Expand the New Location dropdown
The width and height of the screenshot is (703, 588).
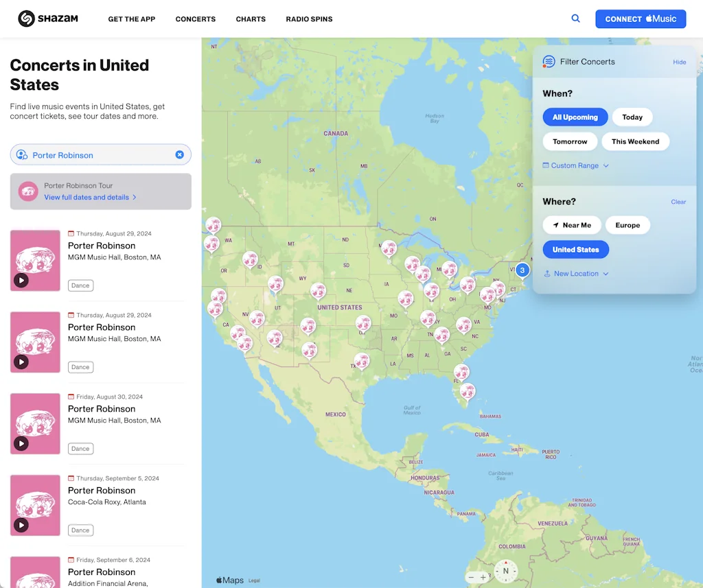(x=575, y=274)
